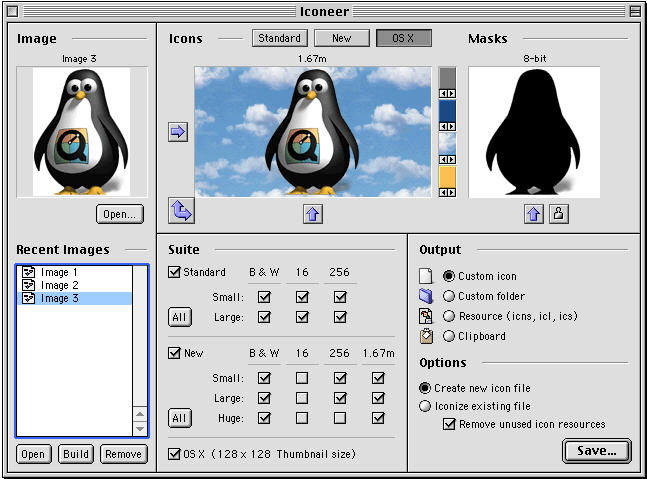Toggle Remove unused icon resources checkbox
The width and height of the screenshot is (647, 479).
(449, 424)
